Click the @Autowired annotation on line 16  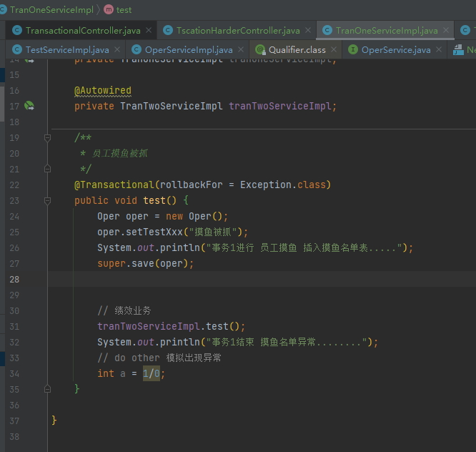click(103, 91)
